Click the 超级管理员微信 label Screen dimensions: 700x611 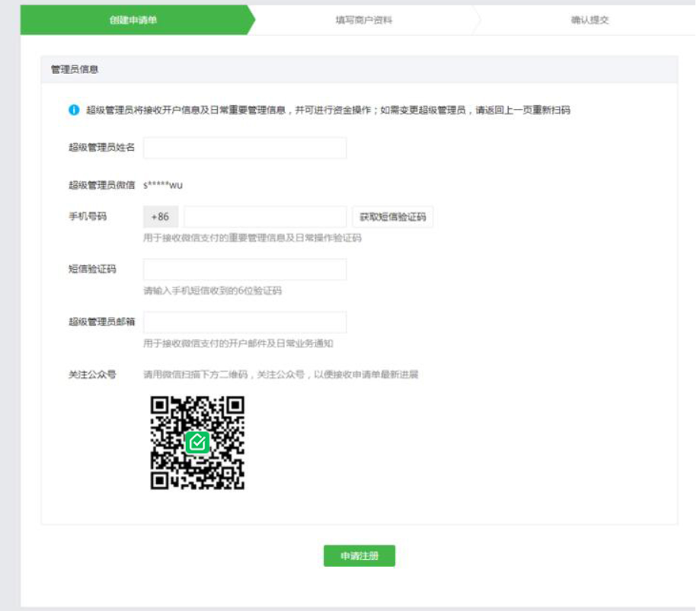102,185
